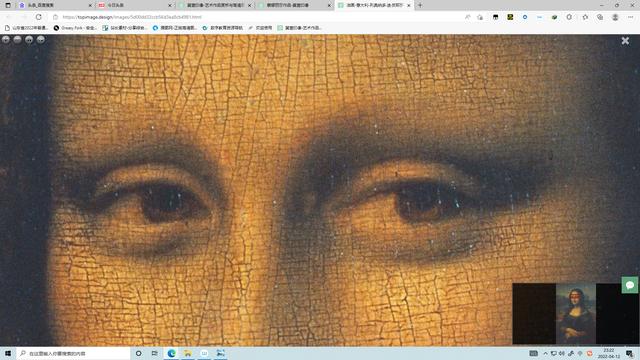The image size is (640, 360).
Task: Close the image viewer with white X
Action: coord(625,41)
